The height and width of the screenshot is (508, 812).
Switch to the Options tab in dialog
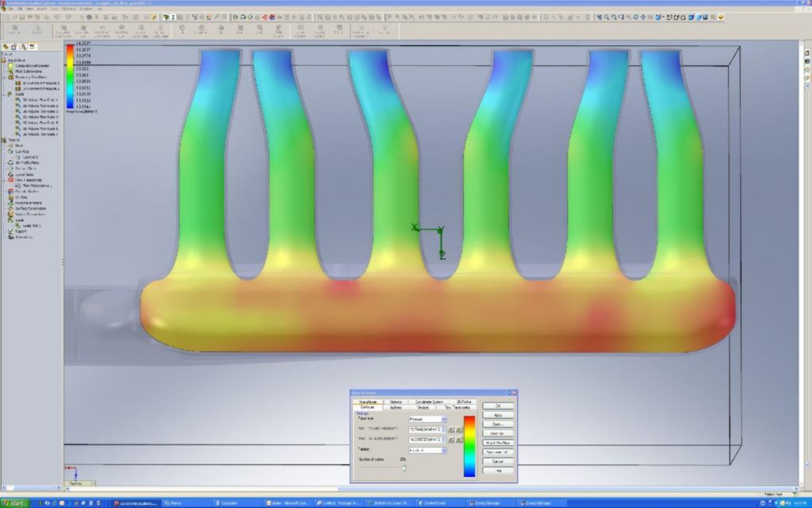click(396, 402)
